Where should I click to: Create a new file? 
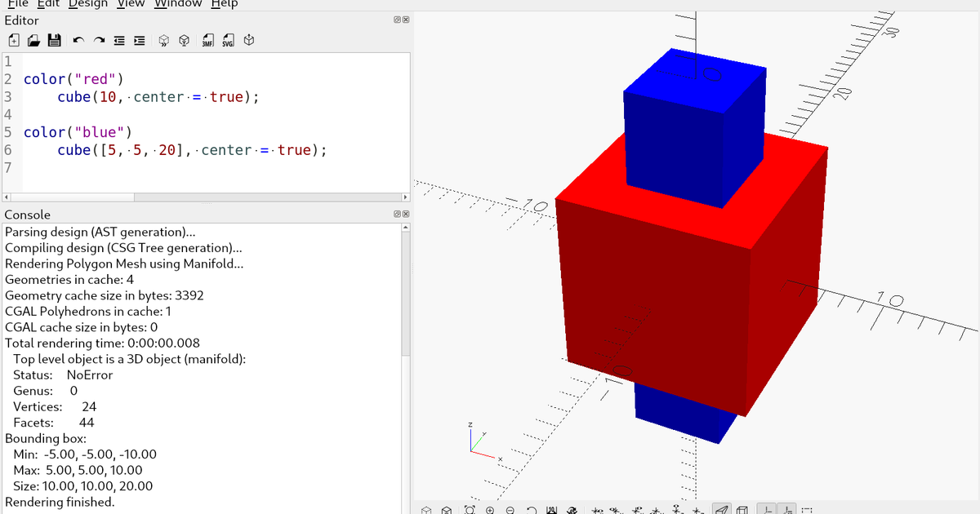[12, 39]
